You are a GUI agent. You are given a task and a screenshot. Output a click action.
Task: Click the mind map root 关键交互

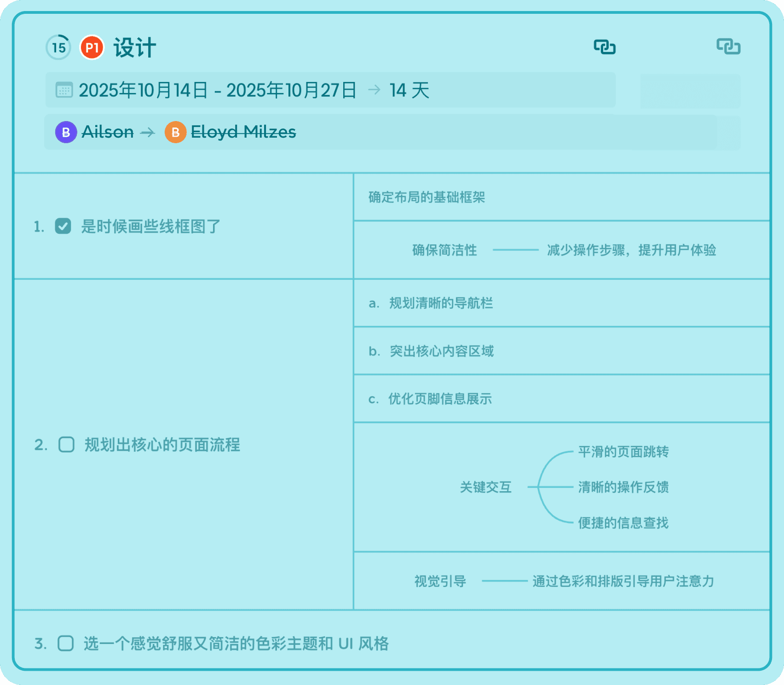point(486,487)
